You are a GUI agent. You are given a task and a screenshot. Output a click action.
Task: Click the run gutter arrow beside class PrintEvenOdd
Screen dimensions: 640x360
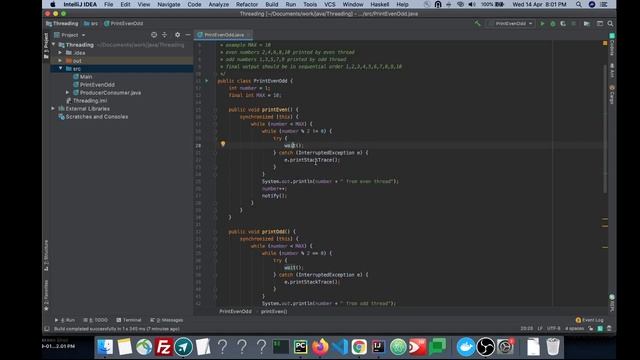[207, 81]
